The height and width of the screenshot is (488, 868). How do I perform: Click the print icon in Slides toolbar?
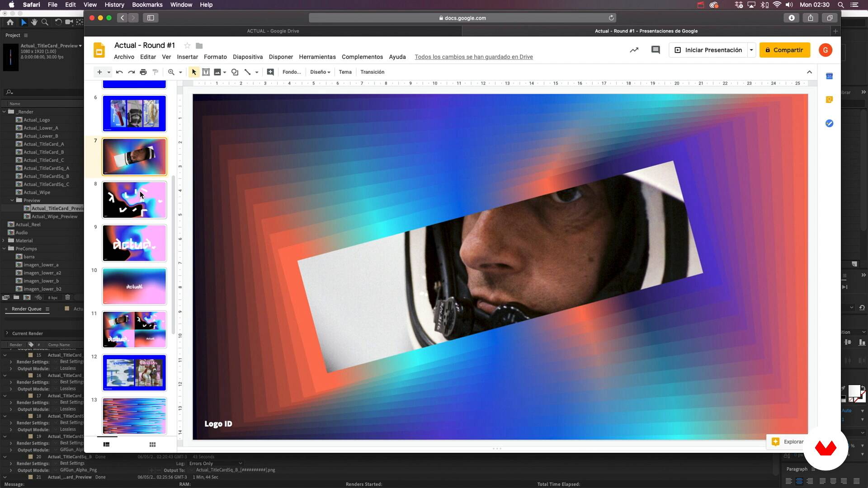pos(143,72)
